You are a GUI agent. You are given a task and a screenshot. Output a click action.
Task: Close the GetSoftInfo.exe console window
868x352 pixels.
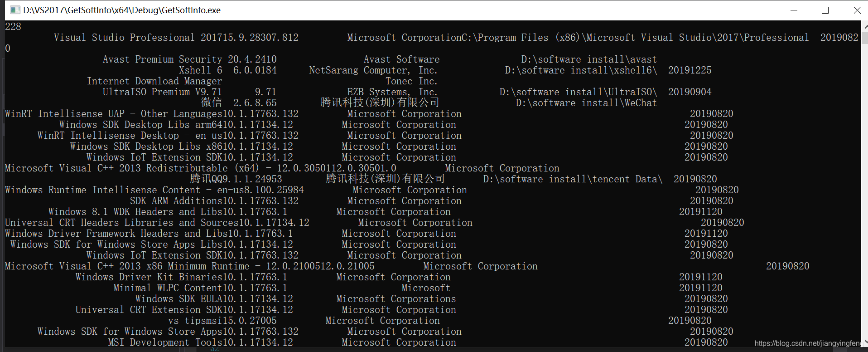tap(856, 10)
